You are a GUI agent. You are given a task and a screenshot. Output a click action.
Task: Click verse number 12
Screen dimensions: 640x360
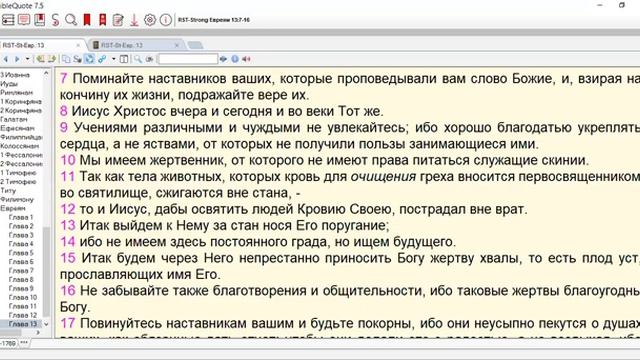[x=68, y=209]
